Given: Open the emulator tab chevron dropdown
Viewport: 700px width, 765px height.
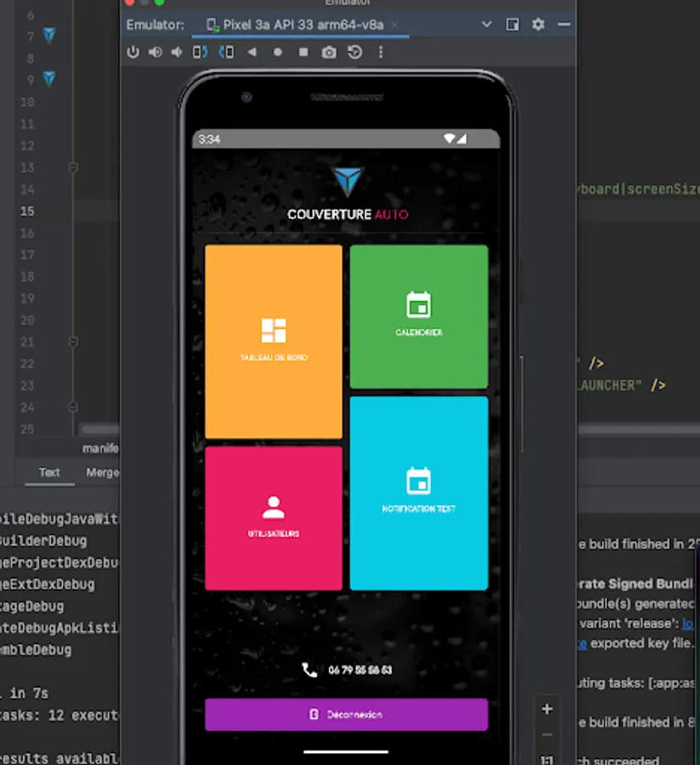Looking at the screenshot, I should pyautogui.click(x=486, y=25).
